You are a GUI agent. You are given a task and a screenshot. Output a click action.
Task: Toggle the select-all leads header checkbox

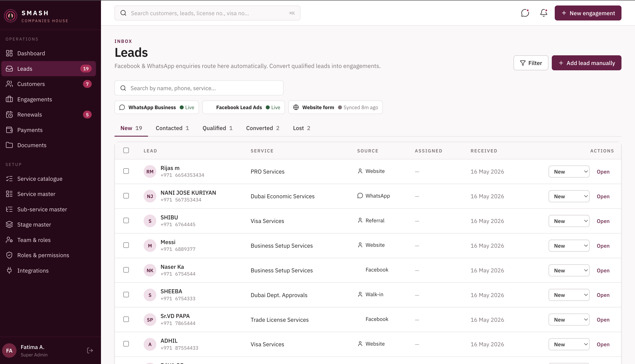126,150
